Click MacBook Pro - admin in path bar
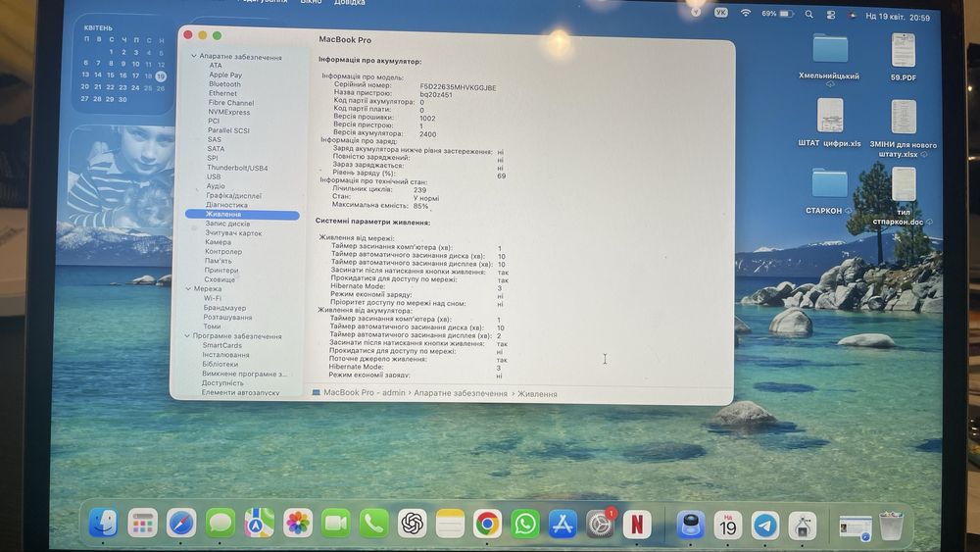Image resolution: width=980 pixels, height=552 pixels. tap(365, 392)
